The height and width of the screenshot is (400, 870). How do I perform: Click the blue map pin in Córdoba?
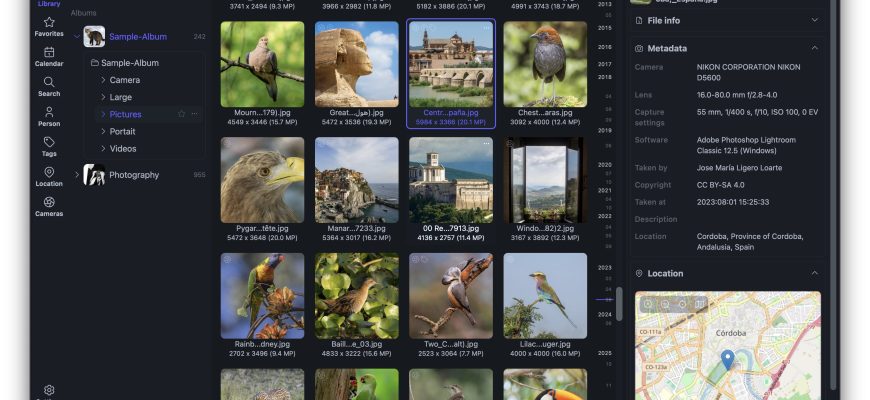pos(727,359)
